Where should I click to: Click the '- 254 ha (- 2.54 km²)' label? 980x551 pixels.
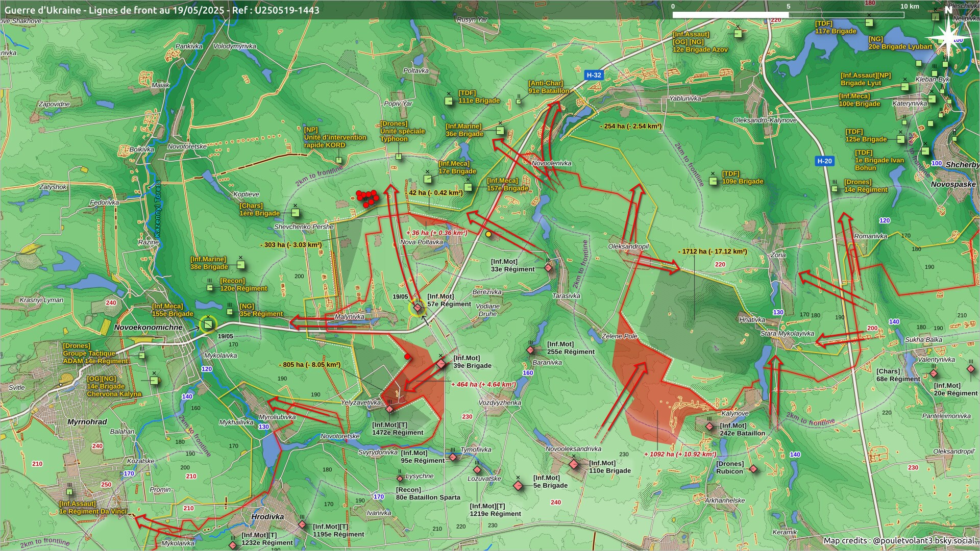coord(631,126)
